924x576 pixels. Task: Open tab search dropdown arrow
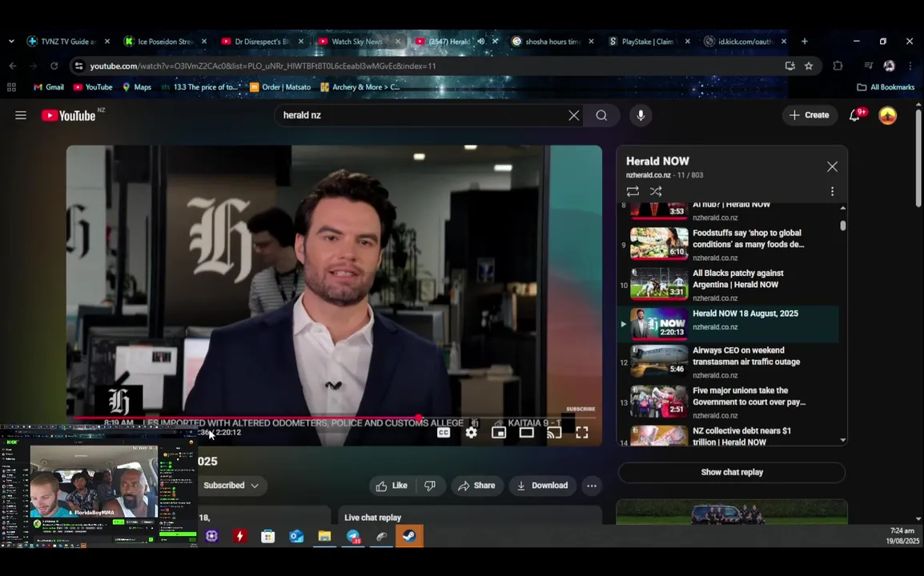[11, 42]
